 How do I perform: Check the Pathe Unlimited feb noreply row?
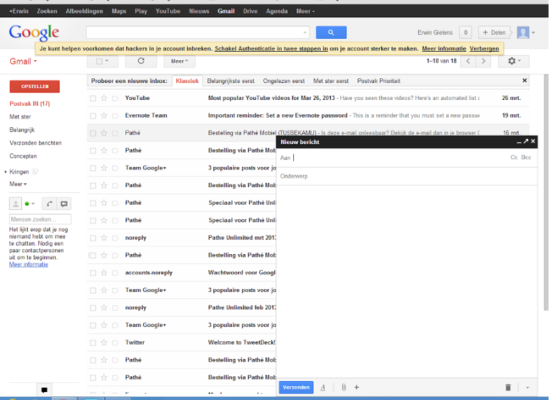(93, 308)
